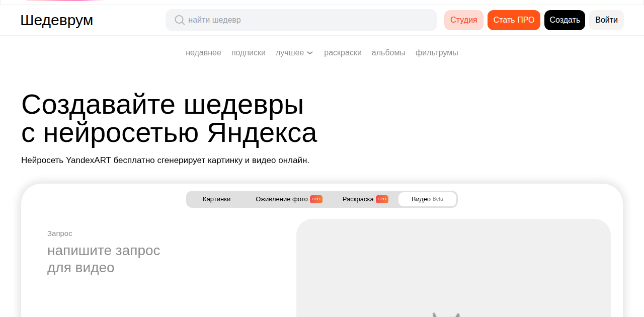The height and width of the screenshot is (317, 644).
Task: Open the подписки feed tab
Action: (249, 53)
